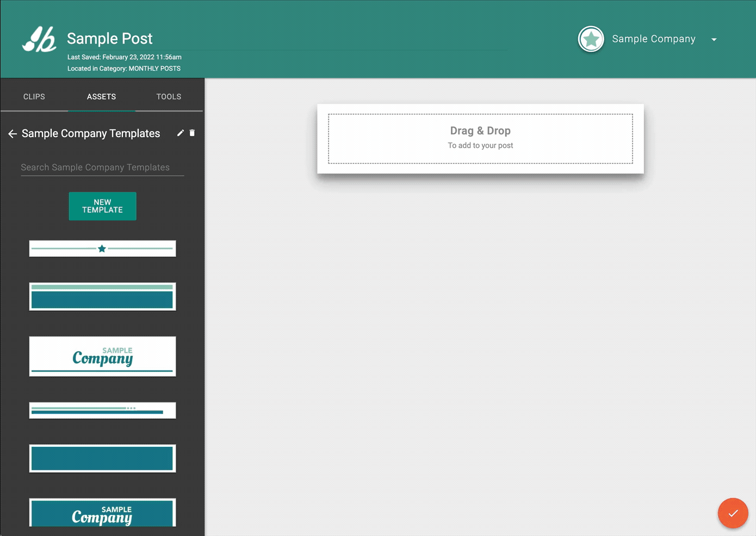The height and width of the screenshot is (536, 756).
Task: Click the Sample Post title text
Action: pyautogui.click(x=110, y=39)
